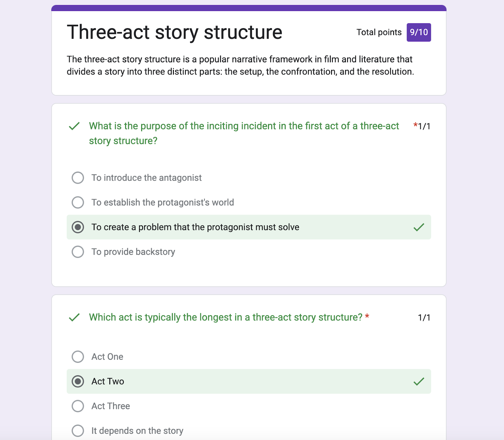Click the 'Three-act story structure' form title
The width and height of the screenshot is (504, 440).
coord(175,32)
